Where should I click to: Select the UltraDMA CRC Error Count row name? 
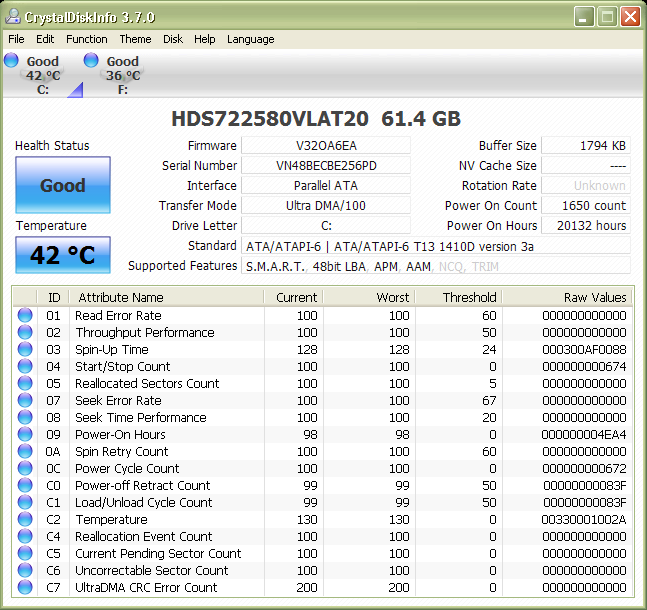click(x=146, y=587)
